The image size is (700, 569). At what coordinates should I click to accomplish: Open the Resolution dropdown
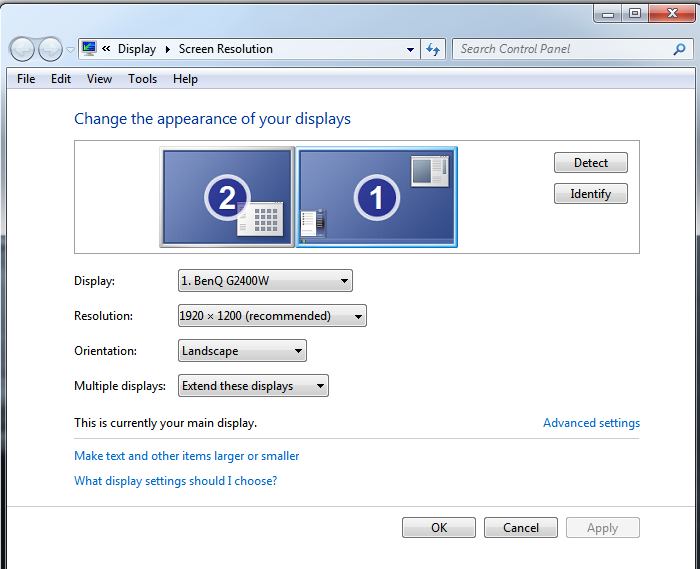pyautogui.click(x=272, y=316)
